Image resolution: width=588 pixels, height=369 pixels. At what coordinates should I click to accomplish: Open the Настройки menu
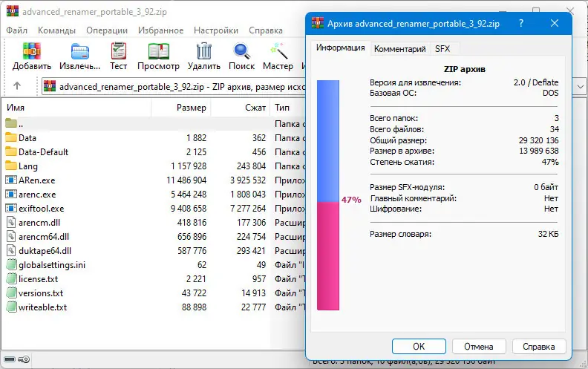point(215,30)
